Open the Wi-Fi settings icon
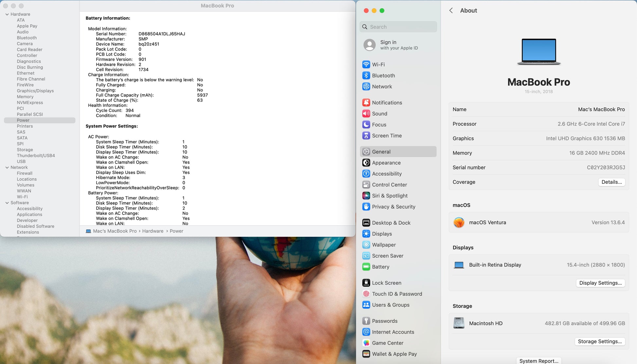The width and height of the screenshot is (637, 364). [366, 64]
